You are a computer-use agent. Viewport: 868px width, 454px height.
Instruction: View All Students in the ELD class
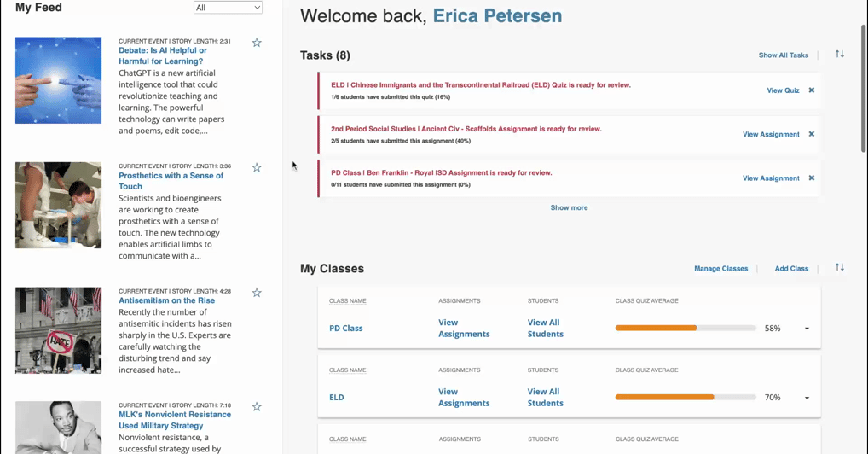tap(545, 398)
